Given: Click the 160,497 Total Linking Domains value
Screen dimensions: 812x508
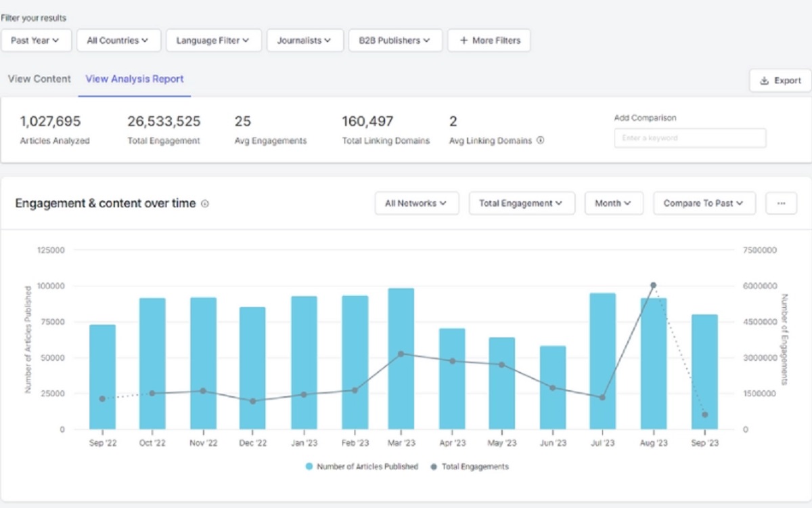Looking at the screenshot, I should [367, 122].
